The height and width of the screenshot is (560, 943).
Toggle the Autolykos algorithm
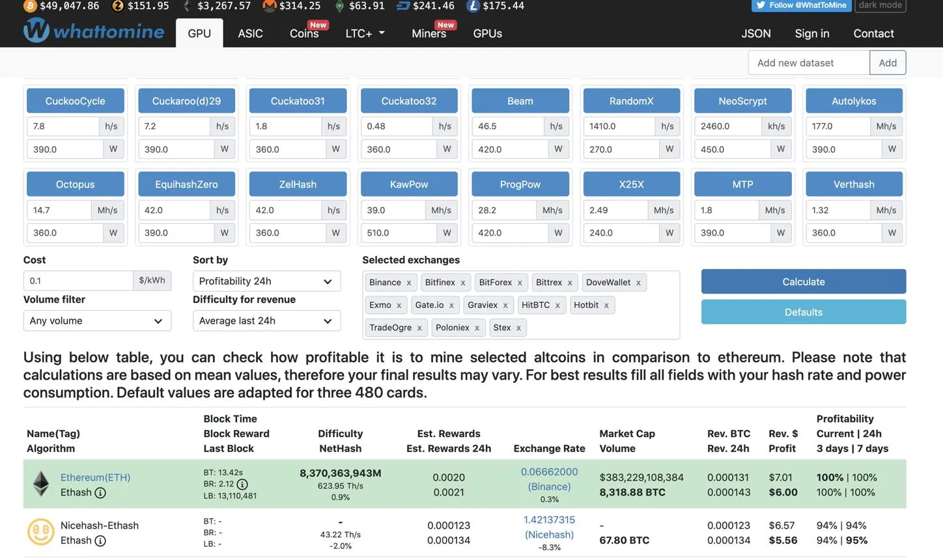854,101
